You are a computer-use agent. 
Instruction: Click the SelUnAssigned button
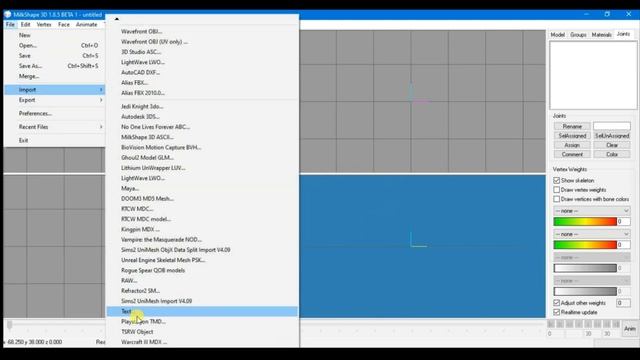[612, 136]
